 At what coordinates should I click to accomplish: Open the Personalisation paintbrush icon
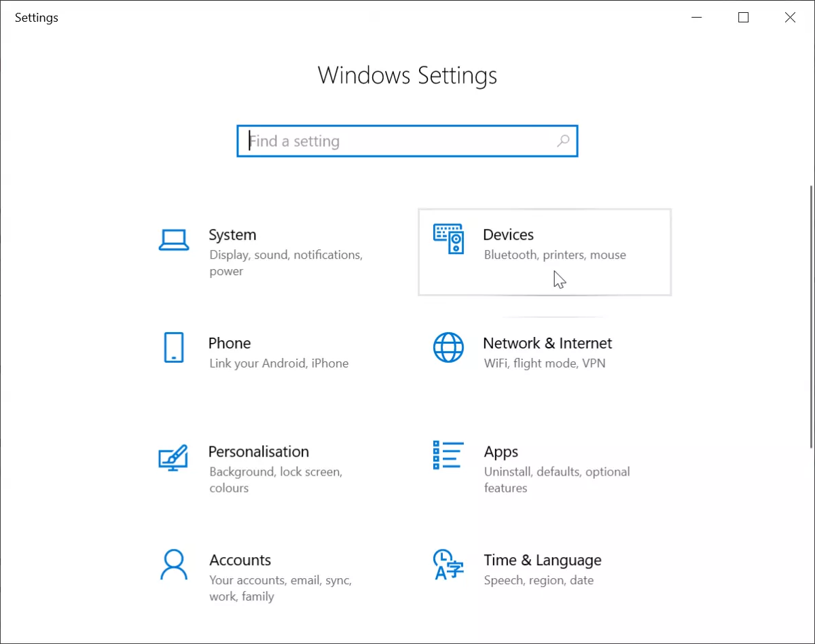tap(173, 457)
